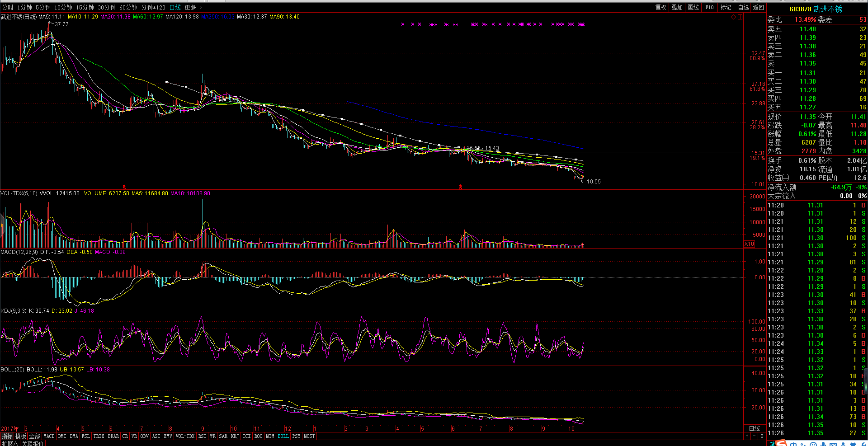Click the 0 reset zoom button
The height and width of the screenshot is (446, 868).
click(x=762, y=436)
